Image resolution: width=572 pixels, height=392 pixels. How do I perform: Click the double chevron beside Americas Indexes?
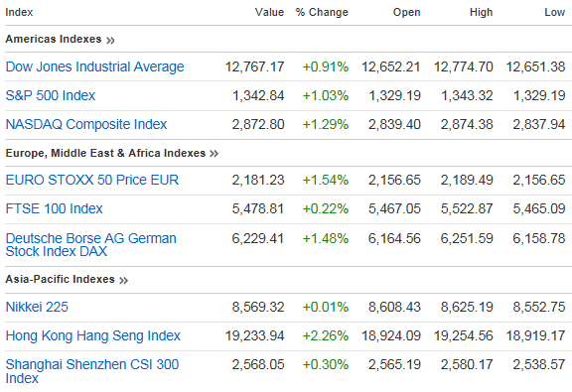pyautogui.click(x=110, y=40)
